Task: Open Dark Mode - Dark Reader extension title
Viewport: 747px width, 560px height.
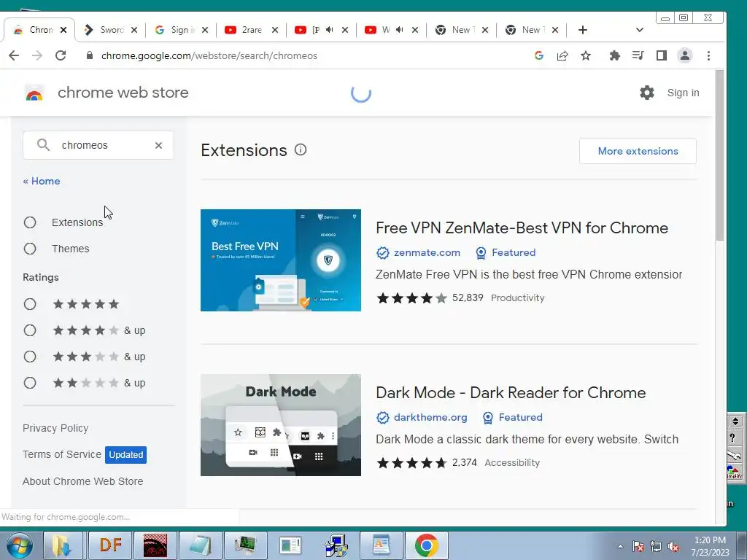Action: pyautogui.click(x=511, y=392)
